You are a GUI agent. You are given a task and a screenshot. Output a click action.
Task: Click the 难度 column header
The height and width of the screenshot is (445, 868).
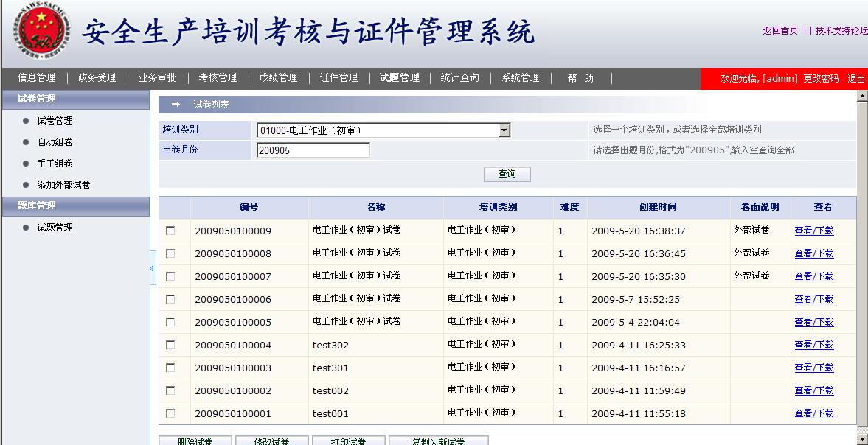tap(569, 207)
